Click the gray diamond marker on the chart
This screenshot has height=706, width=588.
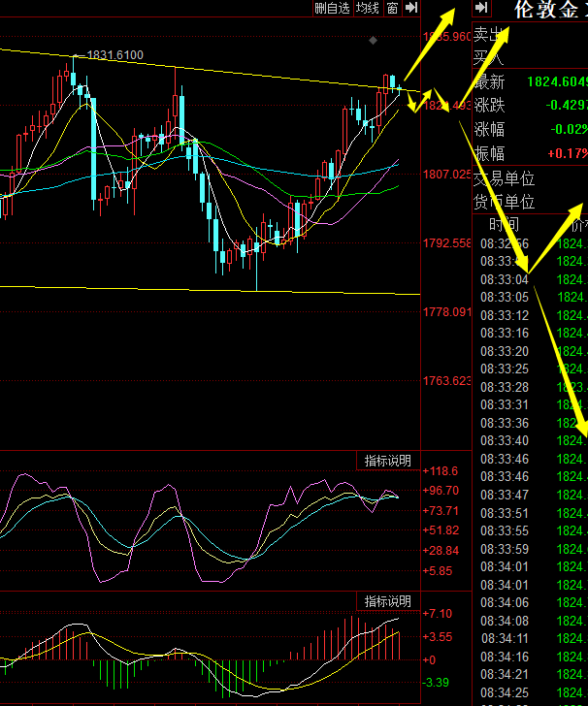[x=373, y=41]
